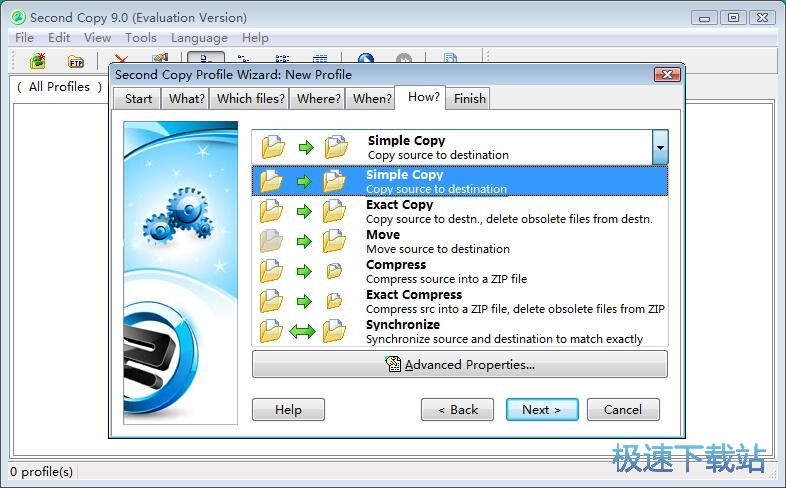Viewport: 786px width, 488px height.
Task: Close the Second Copy main window
Action: [762, 18]
